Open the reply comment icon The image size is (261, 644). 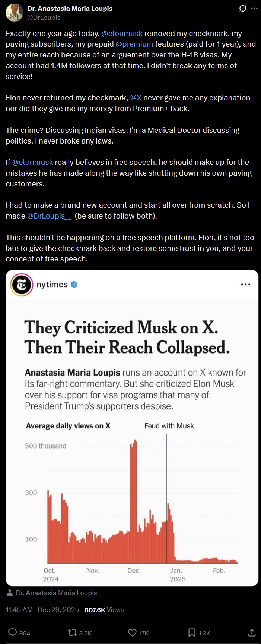[13, 632]
